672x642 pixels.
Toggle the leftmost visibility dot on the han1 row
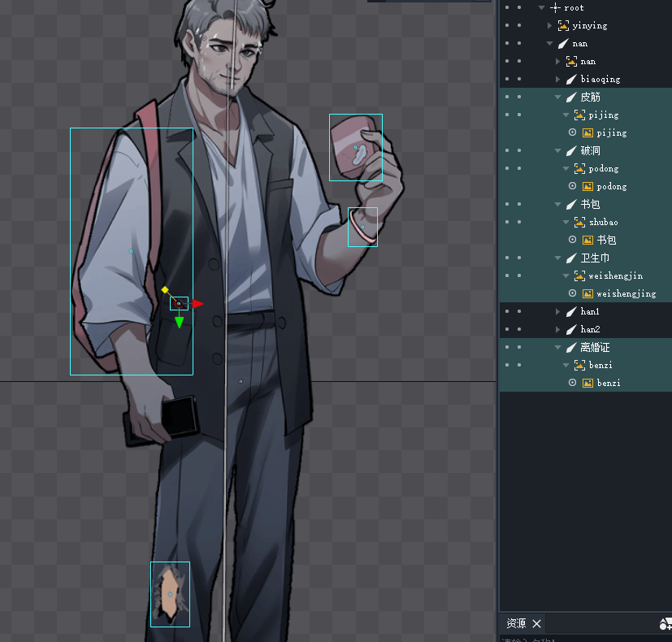pyautogui.click(x=506, y=311)
